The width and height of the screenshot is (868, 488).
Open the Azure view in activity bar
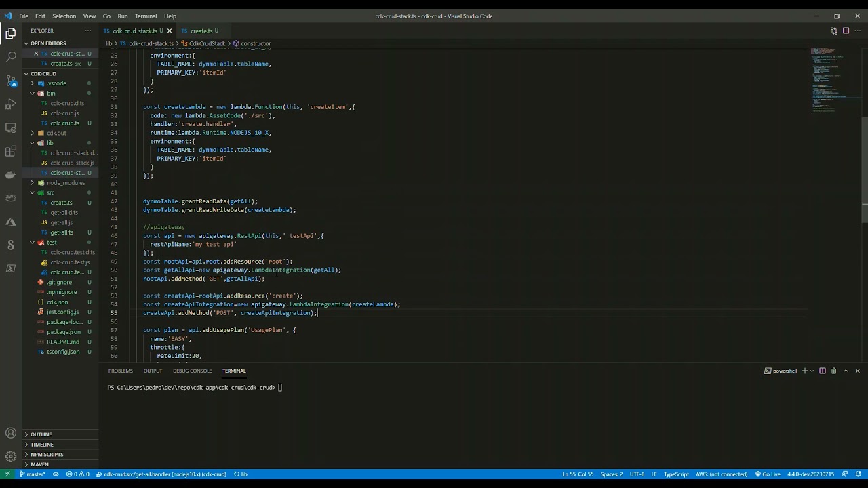pos(11,222)
